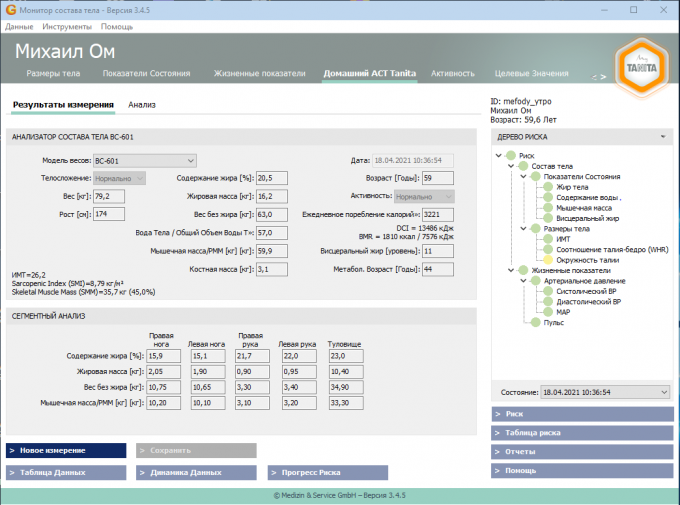The image size is (680, 505).
Task: Click the green circle beside Пульс
Action: pyautogui.click(x=535, y=323)
